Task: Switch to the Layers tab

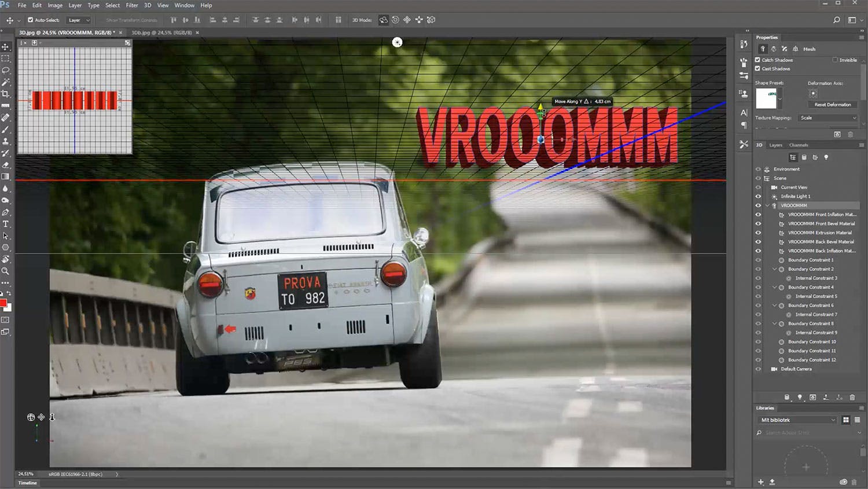Action: point(775,145)
